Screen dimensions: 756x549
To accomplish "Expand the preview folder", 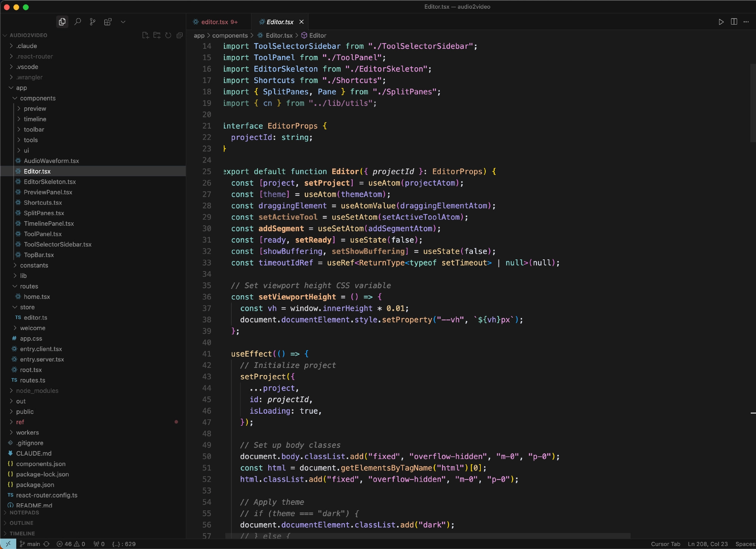I will pos(35,109).
